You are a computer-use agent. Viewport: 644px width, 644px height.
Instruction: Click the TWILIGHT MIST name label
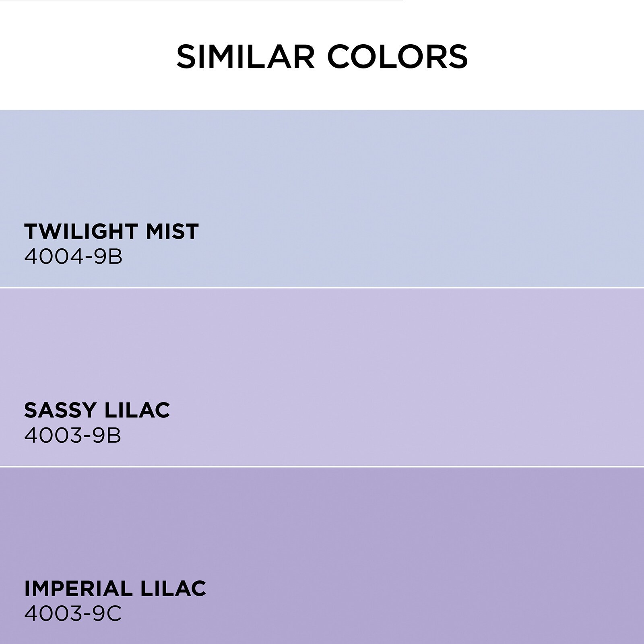111,231
